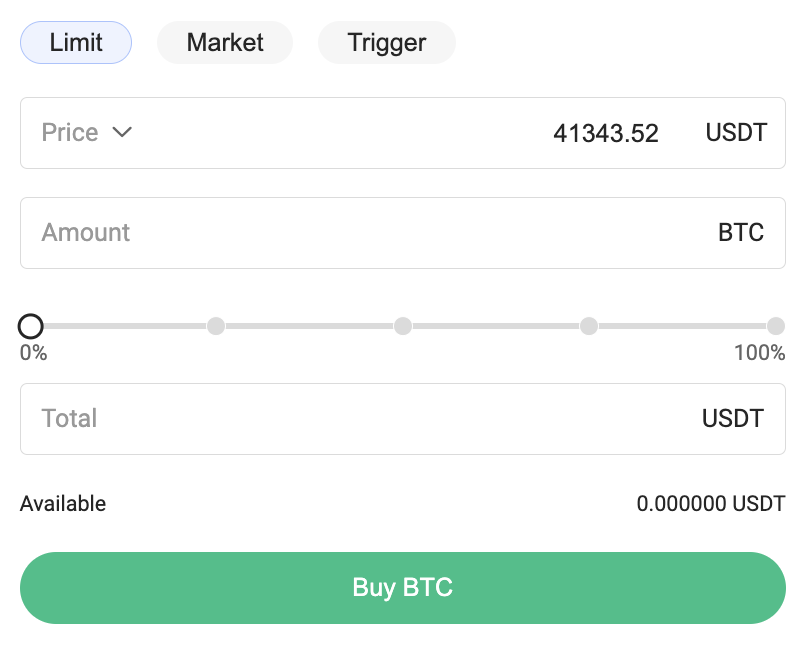Set the amount slider to 25% dot
This screenshot has width=812, height=652.
click(216, 326)
